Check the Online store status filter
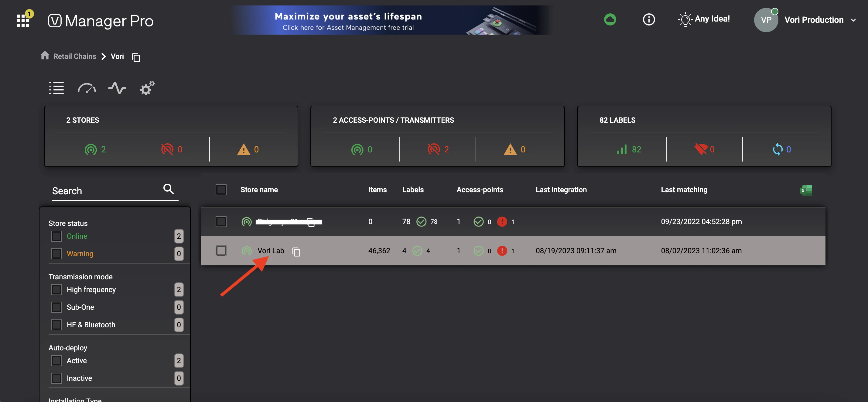The width and height of the screenshot is (868, 402). [x=56, y=236]
